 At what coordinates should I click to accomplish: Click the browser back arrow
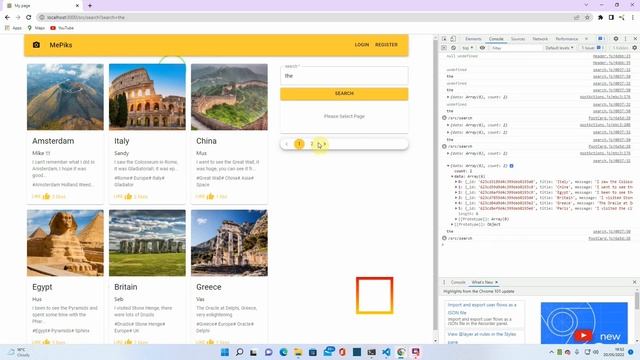[x=7, y=17]
